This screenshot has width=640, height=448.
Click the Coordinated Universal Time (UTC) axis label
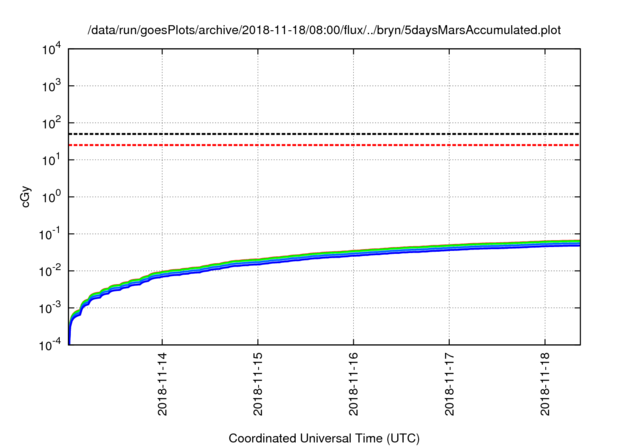(x=324, y=438)
